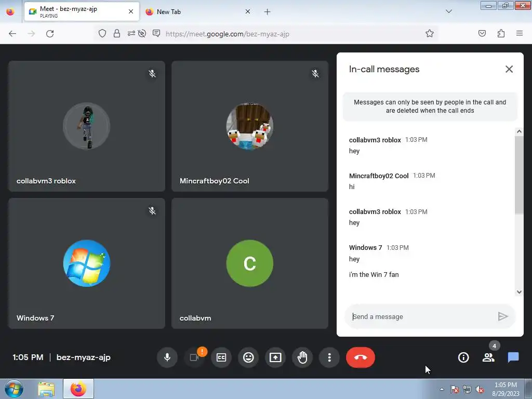The width and height of the screenshot is (532, 399).
Task: Click the Show desktop strip
Action: [528, 389]
